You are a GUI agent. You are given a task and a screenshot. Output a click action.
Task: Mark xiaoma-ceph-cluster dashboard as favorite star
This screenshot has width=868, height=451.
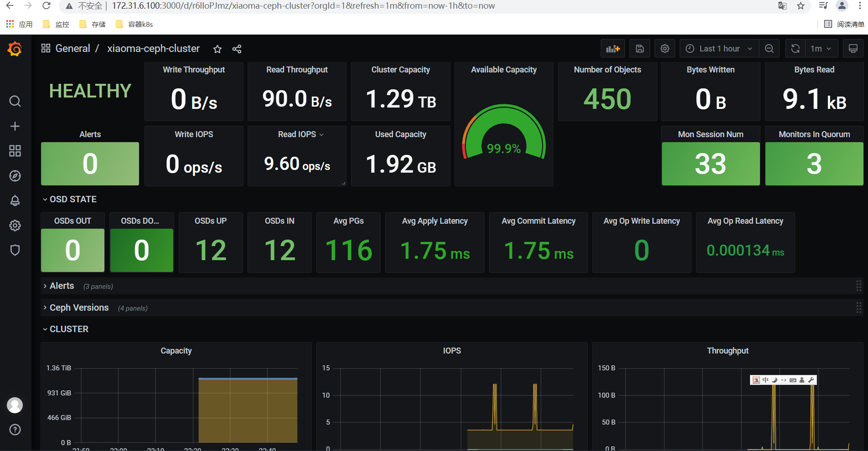tap(217, 49)
